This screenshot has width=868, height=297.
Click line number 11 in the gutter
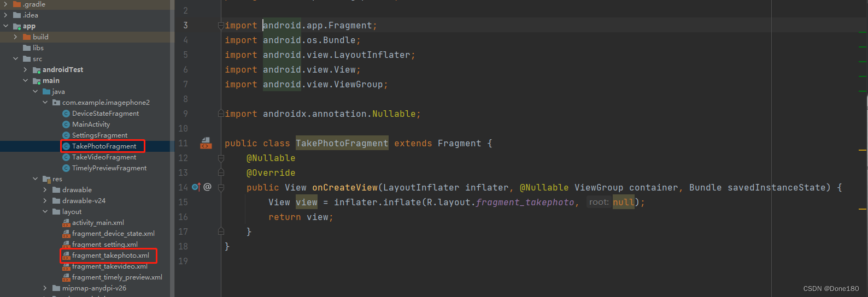[x=183, y=144]
